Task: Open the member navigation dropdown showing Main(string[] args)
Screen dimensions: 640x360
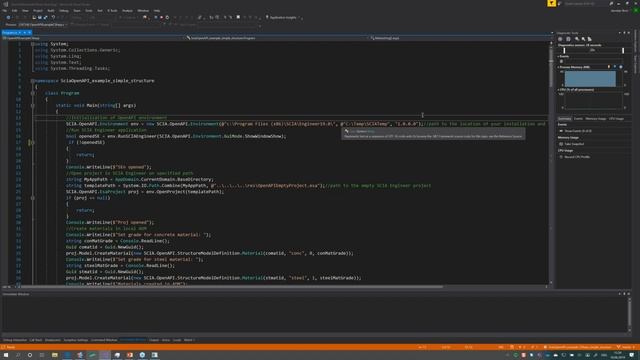Action: tap(460, 38)
